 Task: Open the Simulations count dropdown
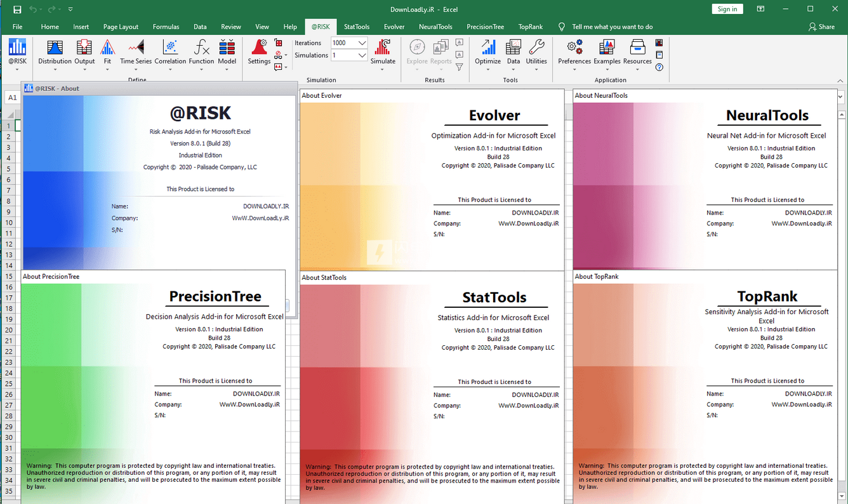pos(362,55)
